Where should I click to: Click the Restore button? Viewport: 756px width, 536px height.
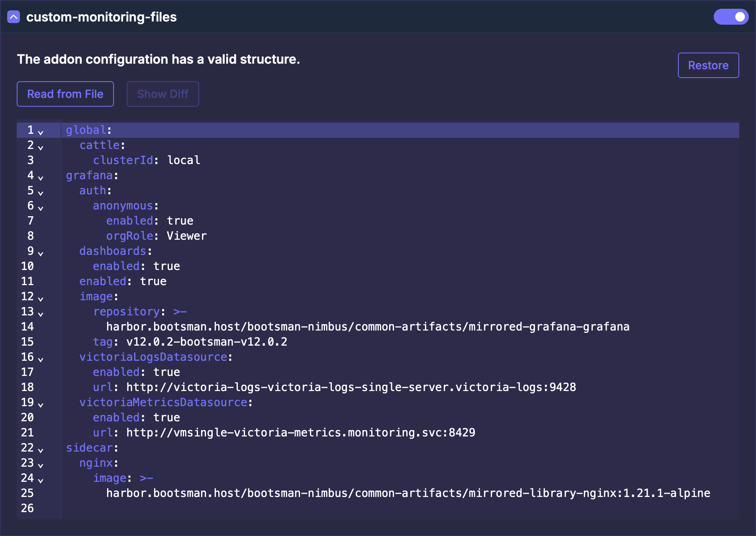708,65
